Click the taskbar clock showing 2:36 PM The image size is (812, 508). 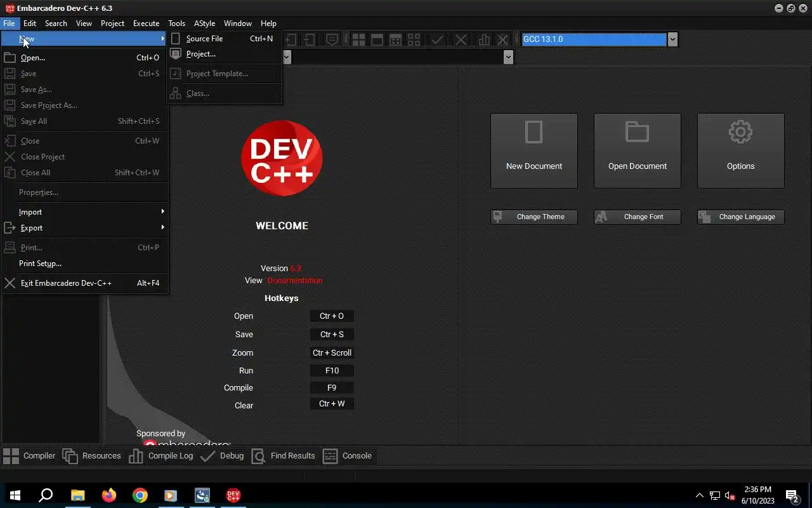point(757,495)
